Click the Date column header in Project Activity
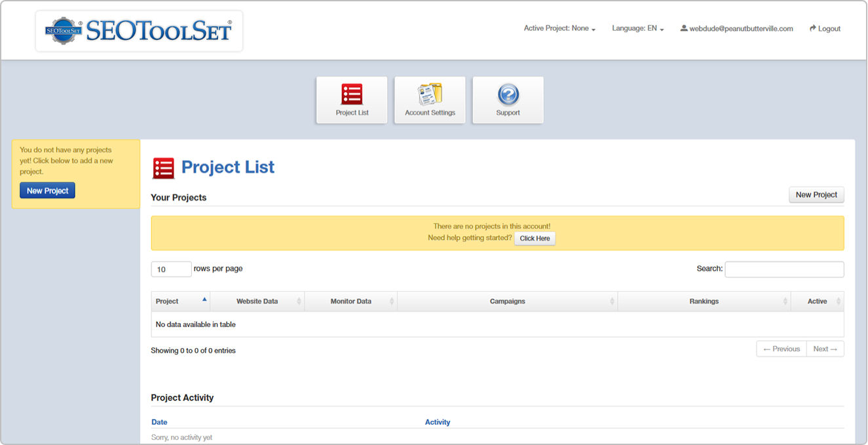This screenshot has height=445, width=868. (159, 422)
